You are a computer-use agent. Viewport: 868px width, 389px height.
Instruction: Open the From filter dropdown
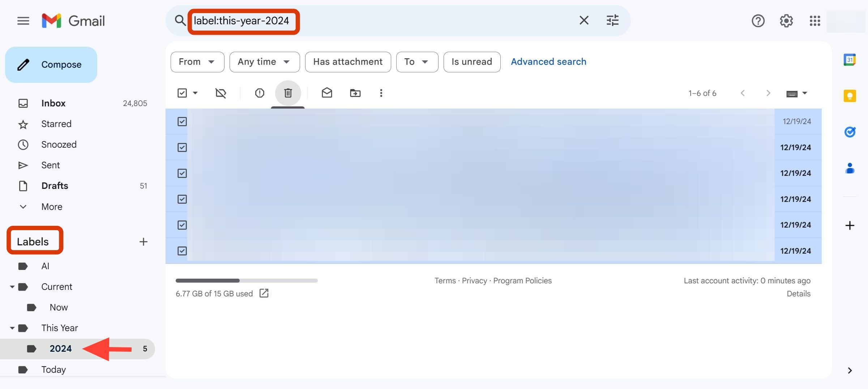point(197,62)
